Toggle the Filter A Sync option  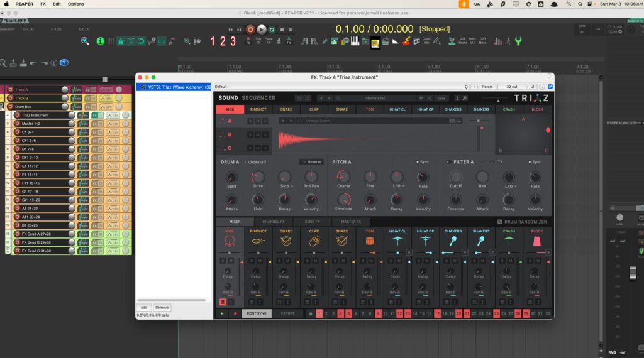coord(535,162)
